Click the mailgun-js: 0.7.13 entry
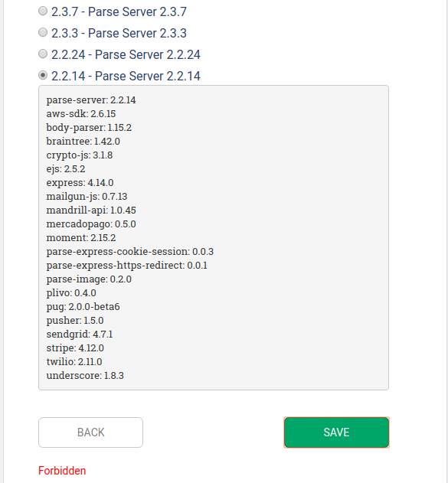Screen dimensions: 448x483 click(x=87, y=197)
